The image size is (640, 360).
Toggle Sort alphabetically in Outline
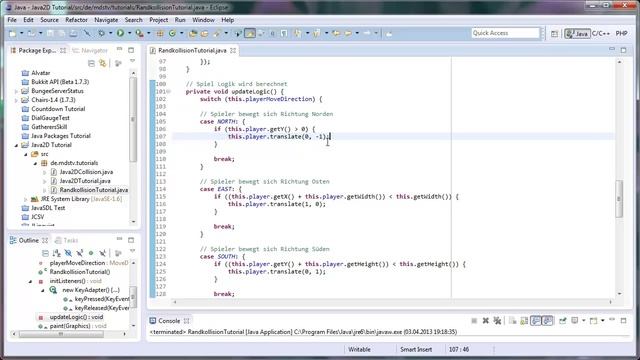point(56,253)
